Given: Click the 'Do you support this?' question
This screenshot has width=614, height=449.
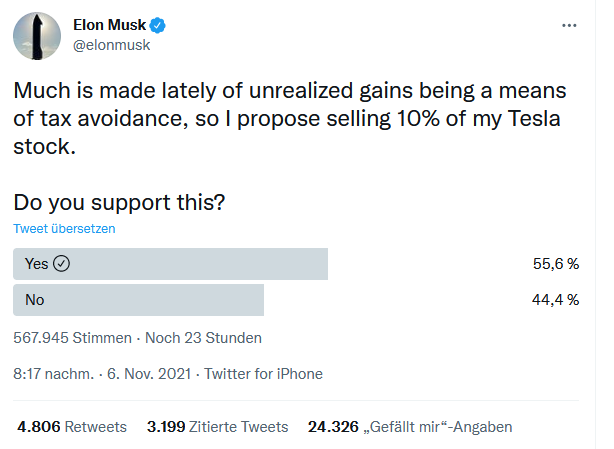Looking at the screenshot, I should coord(119,201).
